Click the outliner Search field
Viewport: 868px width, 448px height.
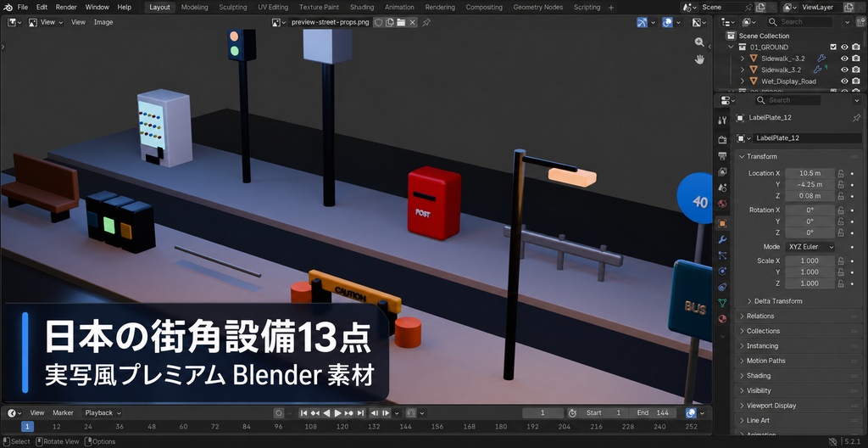799,22
